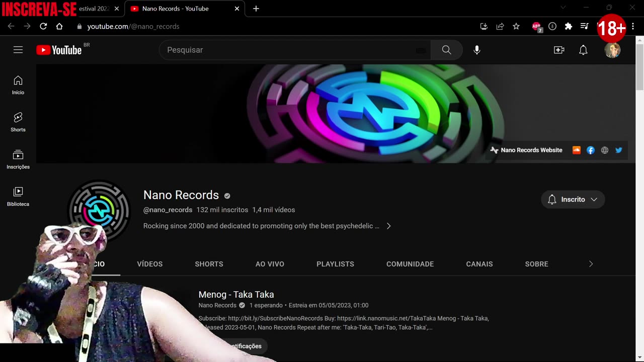Open the Adblock extension icon
The width and height of the screenshot is (644, 362).
[537, 27]
